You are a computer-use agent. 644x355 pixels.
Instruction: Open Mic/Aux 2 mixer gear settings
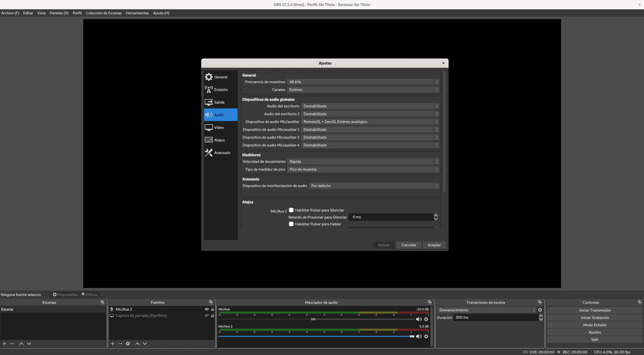426,336
